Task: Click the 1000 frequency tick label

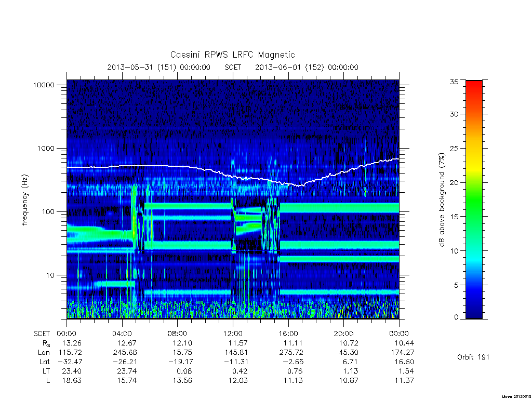Action: 46,149
